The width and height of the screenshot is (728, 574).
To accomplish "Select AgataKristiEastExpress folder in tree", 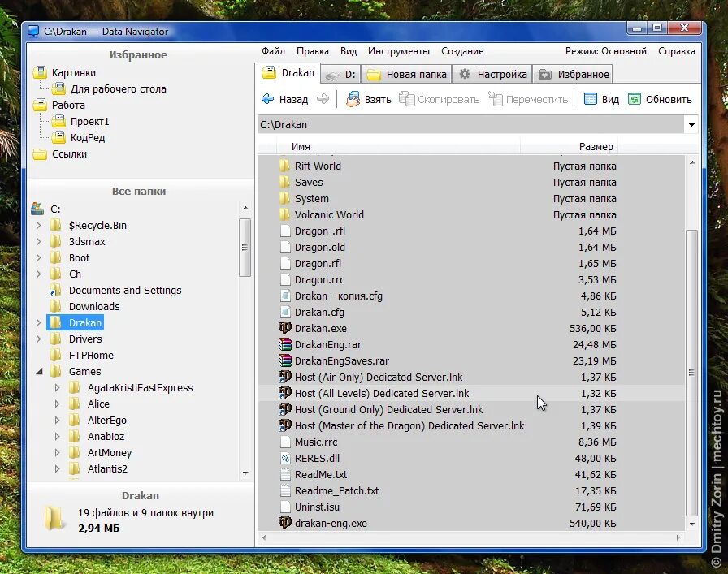I will (140, 387).
